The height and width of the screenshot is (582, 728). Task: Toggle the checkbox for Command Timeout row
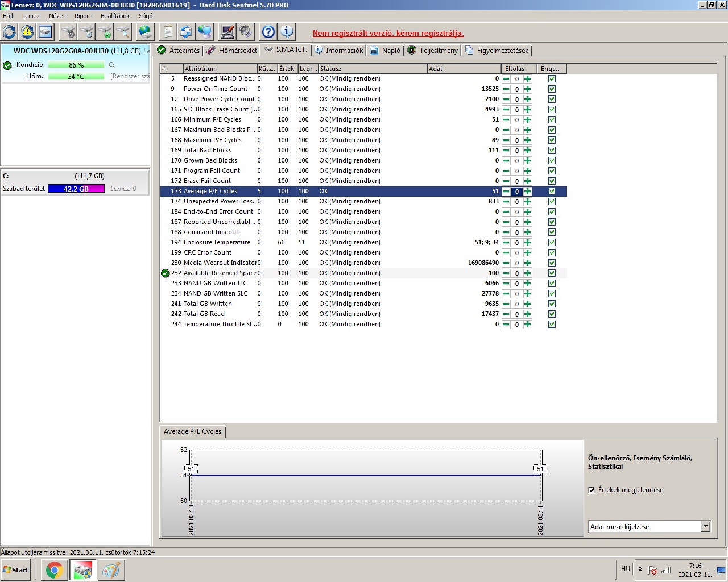click(x=552, y=232)
